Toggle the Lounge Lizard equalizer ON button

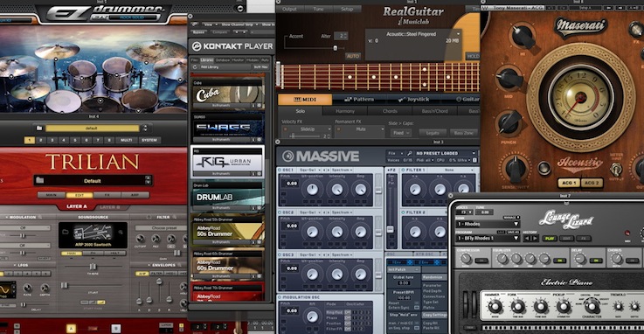[559, 261]
